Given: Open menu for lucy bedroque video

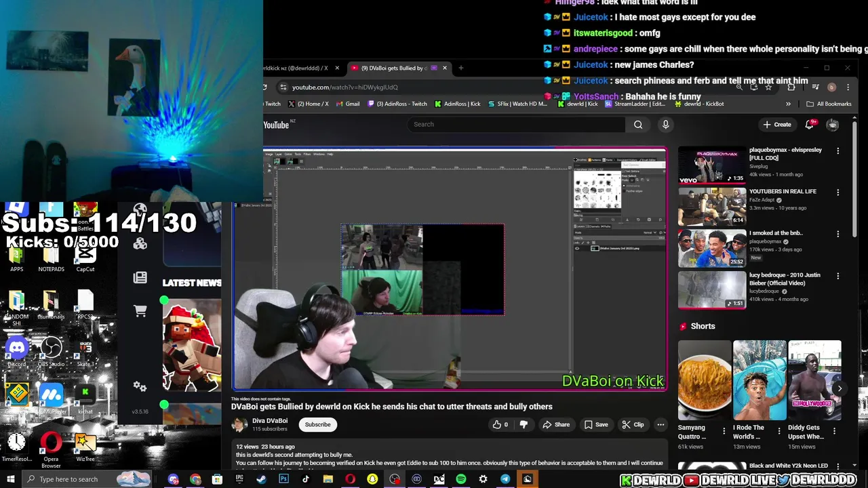Looking at the screenshot, I should 837,276.
